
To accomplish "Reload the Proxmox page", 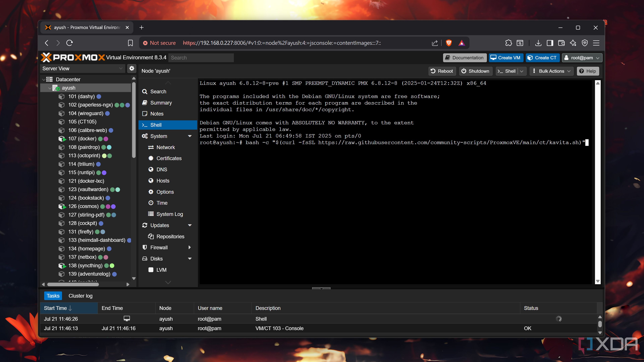I will coord(69,43).
